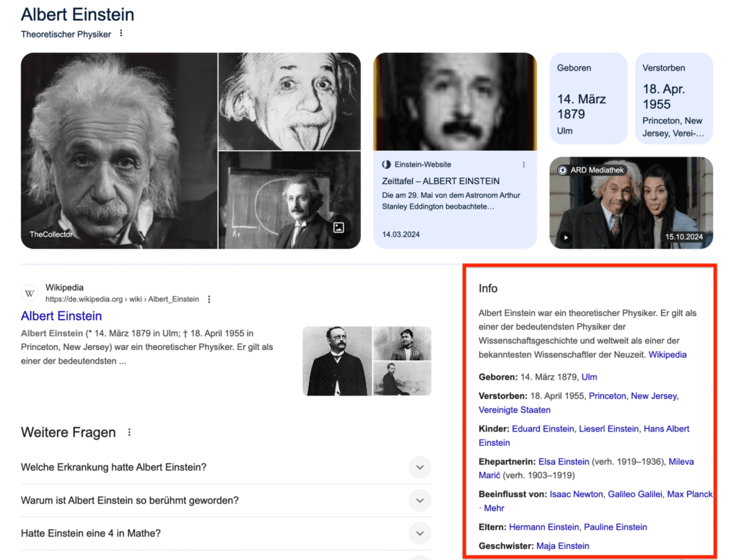Click 'Mehr' to show more influences
This screenshot has height=560, width=739.
(x=494, y=508)
